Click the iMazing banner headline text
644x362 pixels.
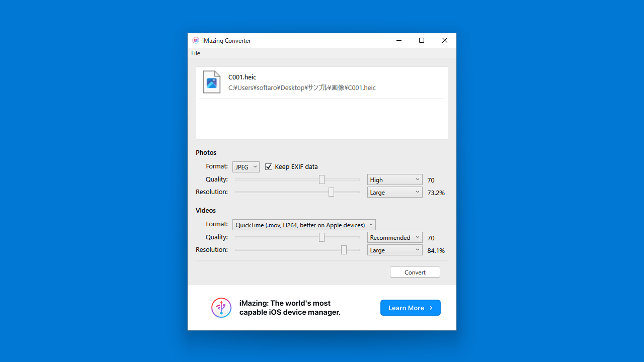(x=290, y=308)
